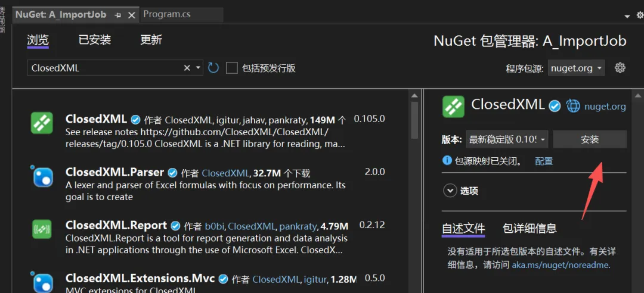
Task: Click version number 0.2.12
Action: (372, 225)
